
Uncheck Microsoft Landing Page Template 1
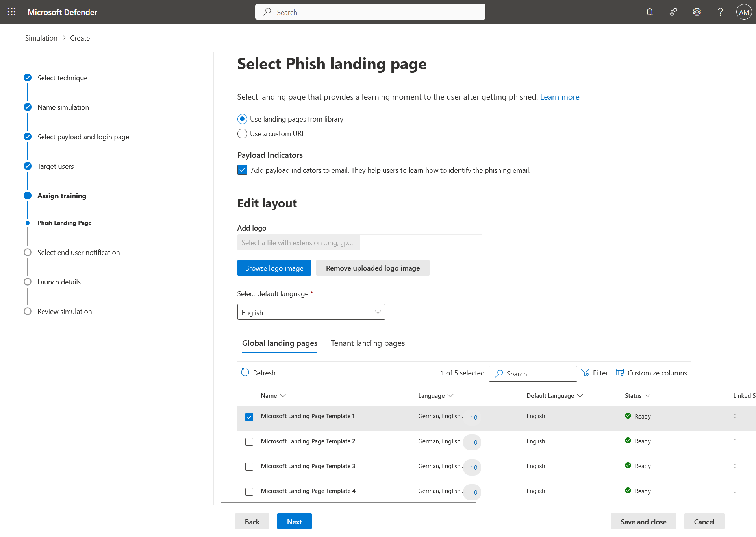click(249, 417)
